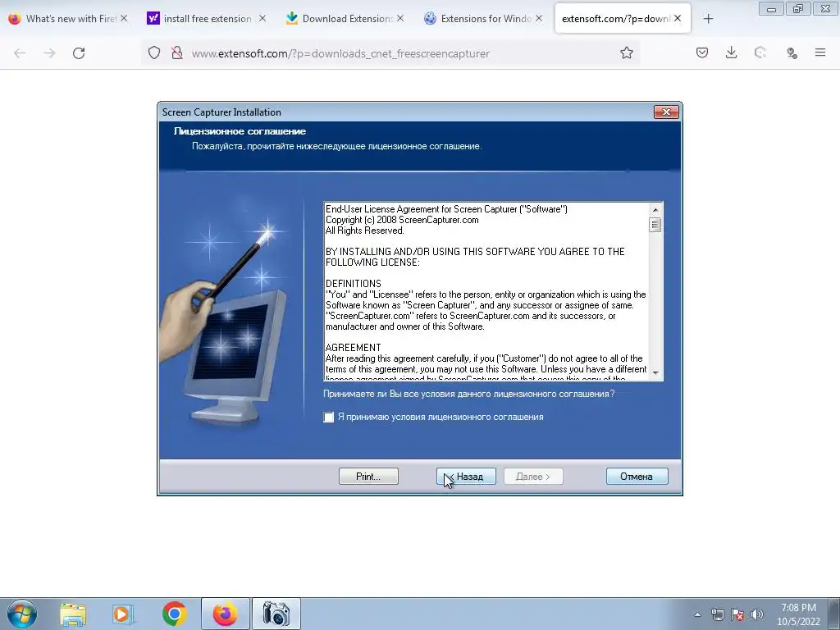Bookmark this page with the star
The image size is (840, 630).
(x=627, y=53)
